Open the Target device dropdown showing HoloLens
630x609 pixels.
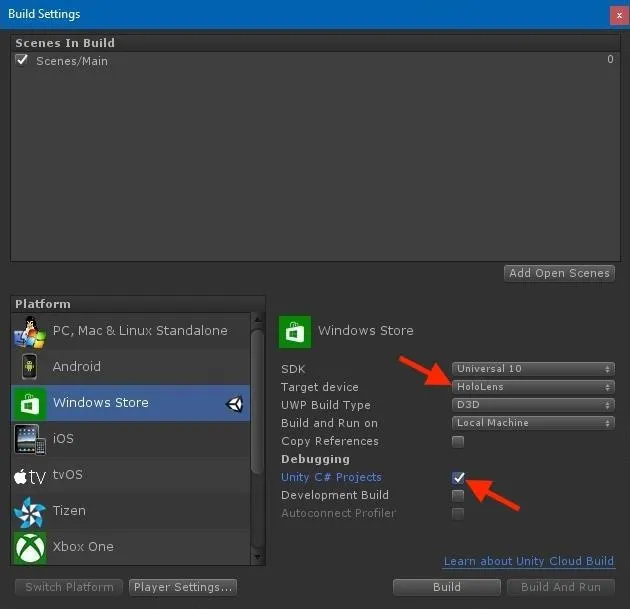[x=533, y=387]
